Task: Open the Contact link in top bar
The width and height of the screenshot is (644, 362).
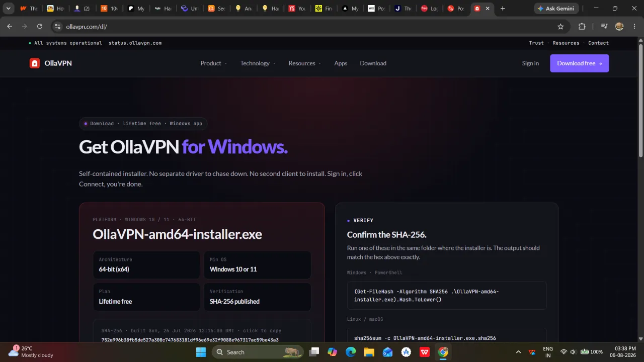Action: (x=599, y=43)
